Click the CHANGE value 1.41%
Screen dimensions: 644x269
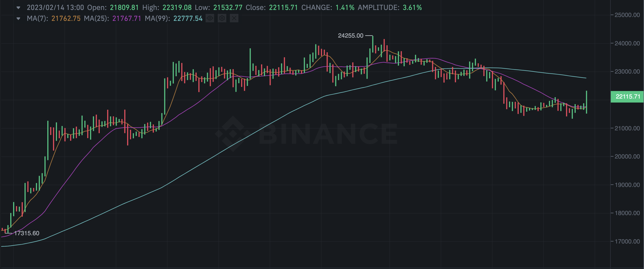345,8
